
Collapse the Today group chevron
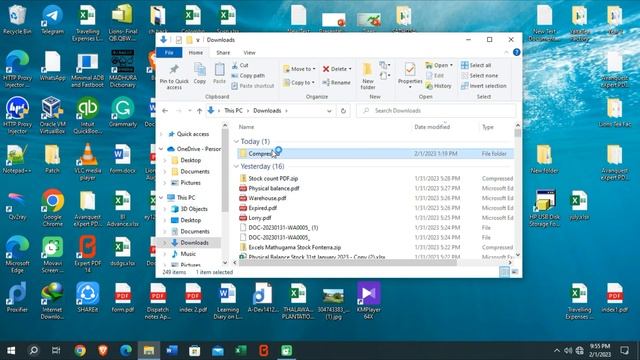coord(236,141)
